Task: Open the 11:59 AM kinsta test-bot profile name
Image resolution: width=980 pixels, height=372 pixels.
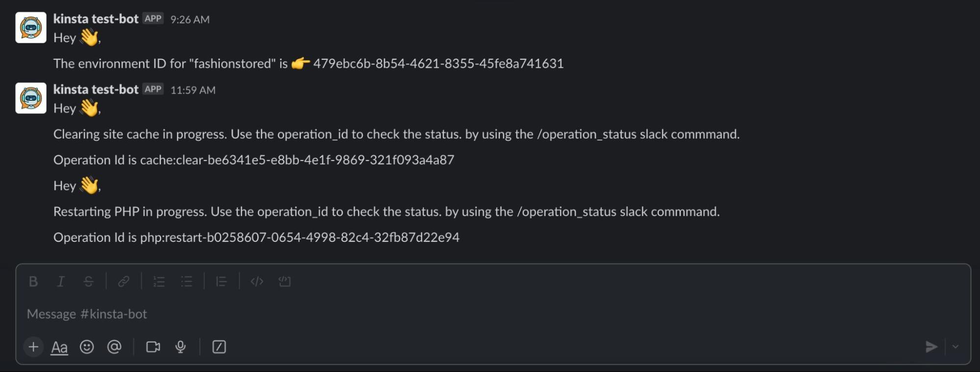Action: [x=96, y=89]
